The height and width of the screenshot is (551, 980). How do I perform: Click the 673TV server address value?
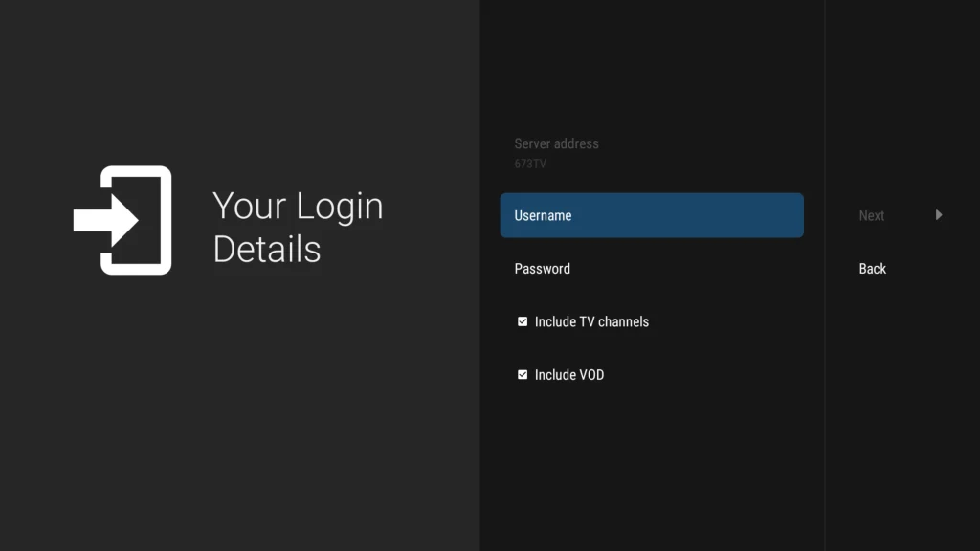pos(530,164)
